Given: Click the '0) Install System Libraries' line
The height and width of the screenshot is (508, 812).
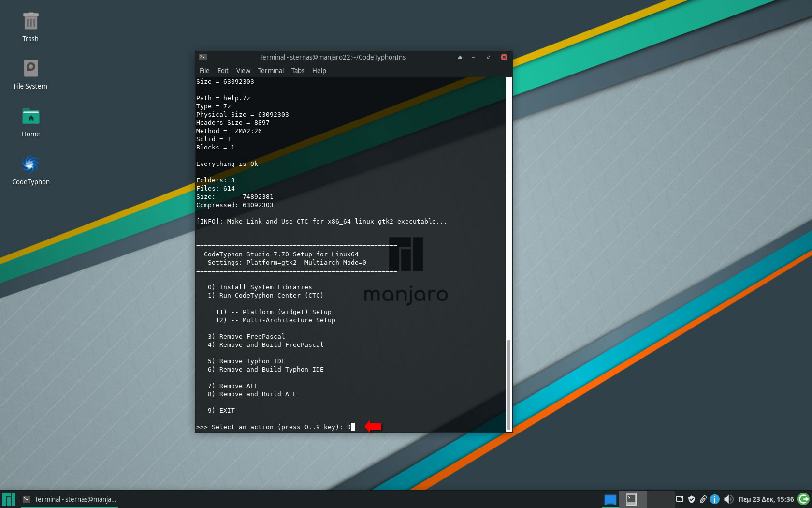Looking at the screenshot, I should (260, 287).
